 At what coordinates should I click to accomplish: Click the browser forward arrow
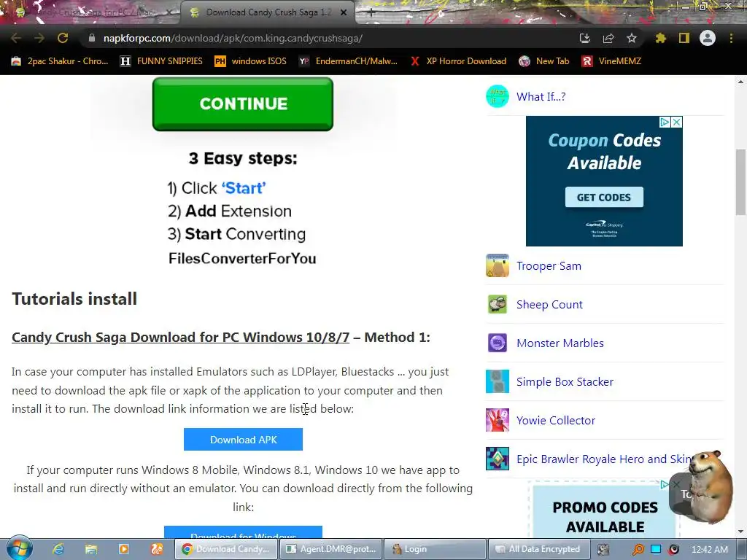tap(39, 38)
